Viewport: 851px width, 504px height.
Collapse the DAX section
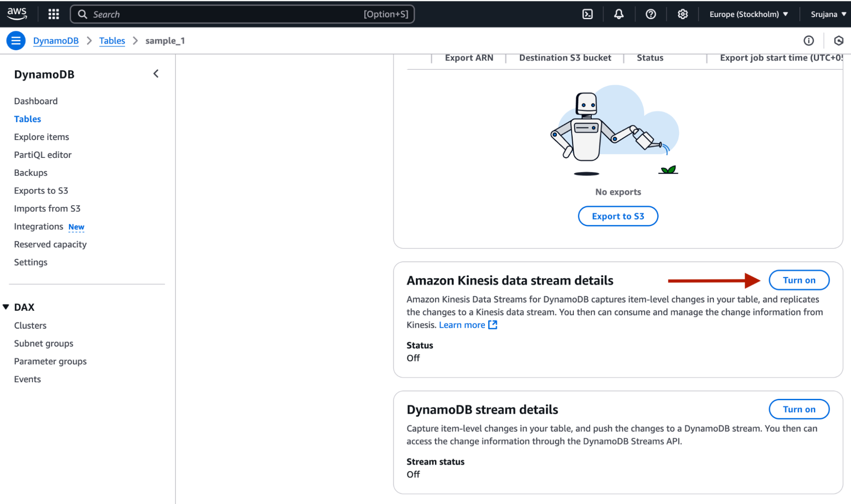[x=6, y=307]
